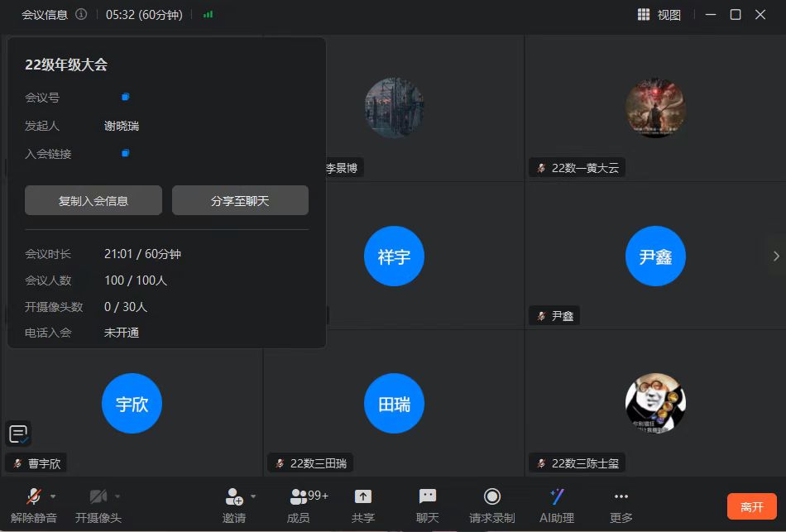Open the Share screen option
This screenshot has height=532, width=786.
tap(362, 504)
